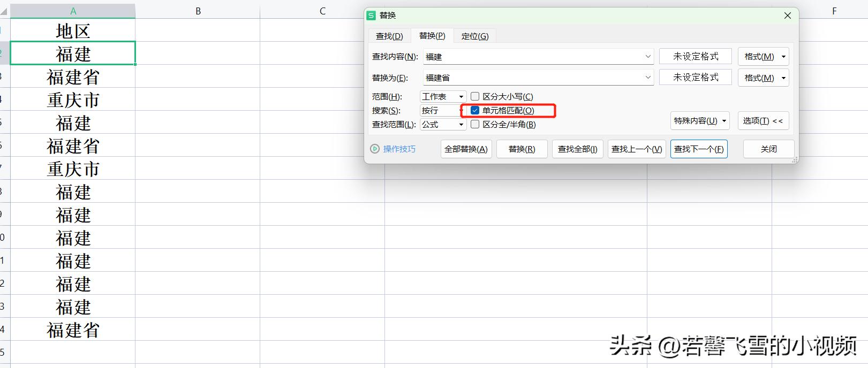The height and width of the screenshot is (368, 868).
Task: Click the last row cell containing 福建省
Action: click(73, 329)
